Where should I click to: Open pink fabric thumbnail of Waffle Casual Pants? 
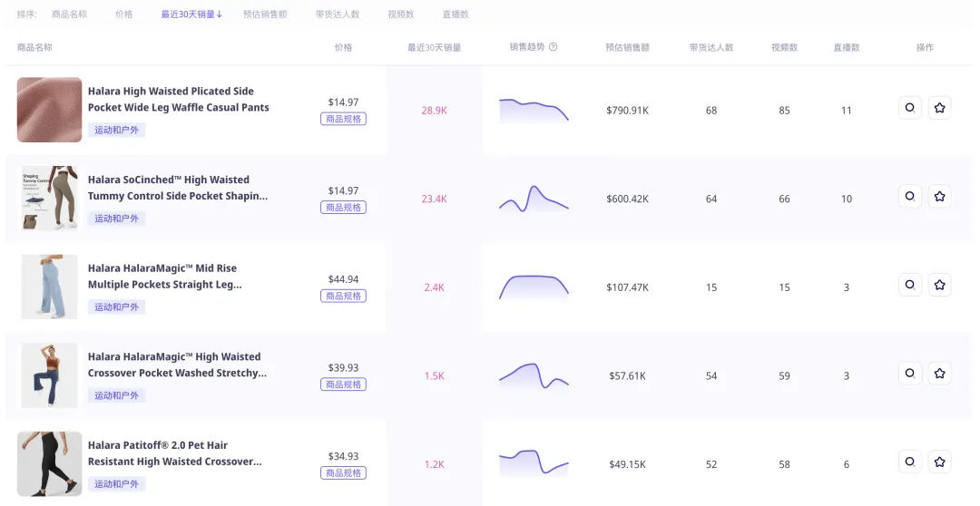(49, 110)
